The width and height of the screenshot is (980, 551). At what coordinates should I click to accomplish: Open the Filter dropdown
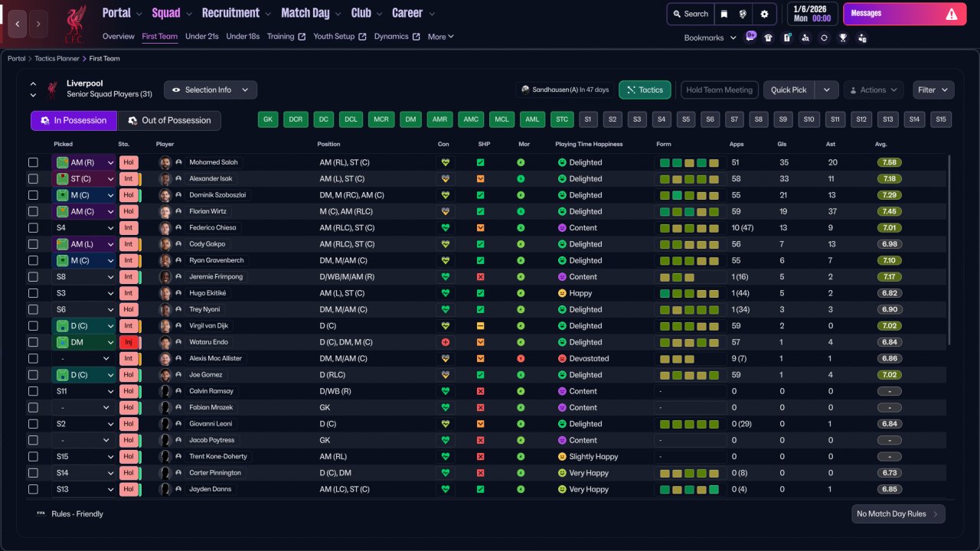click(x=933, y=90)
